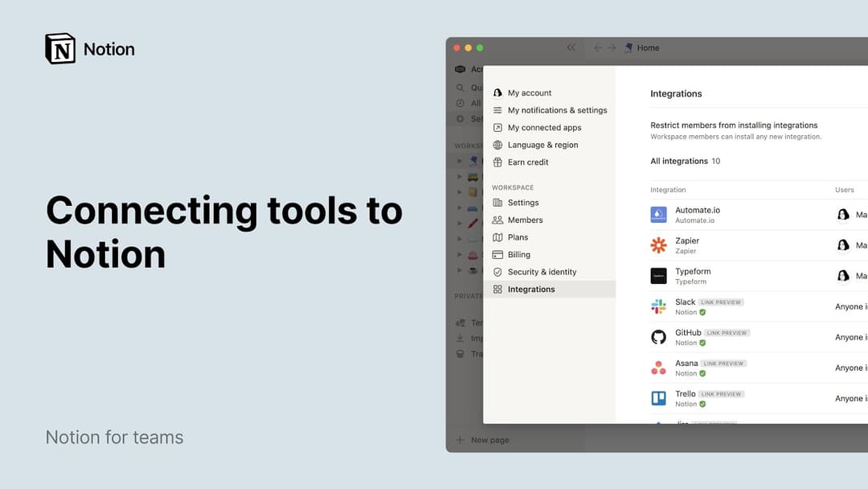Click the Slack integration icon

(659, 306)
